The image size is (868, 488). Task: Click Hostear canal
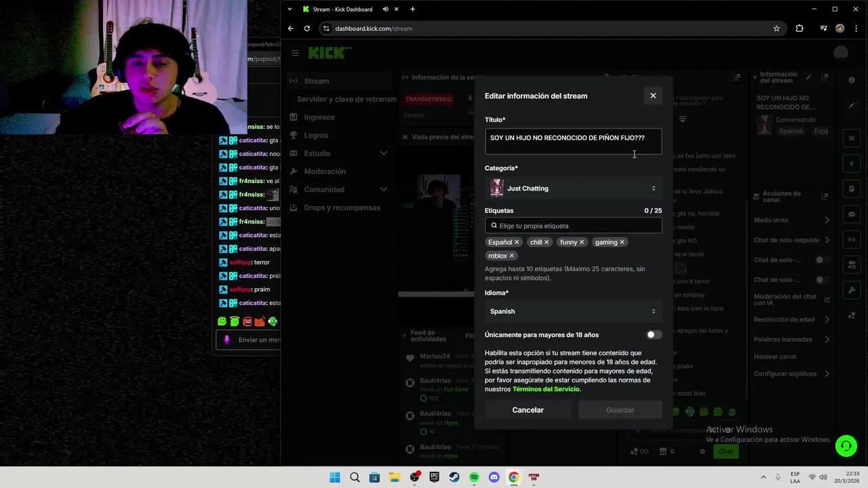pyautogui.click(x=775, y=357)
